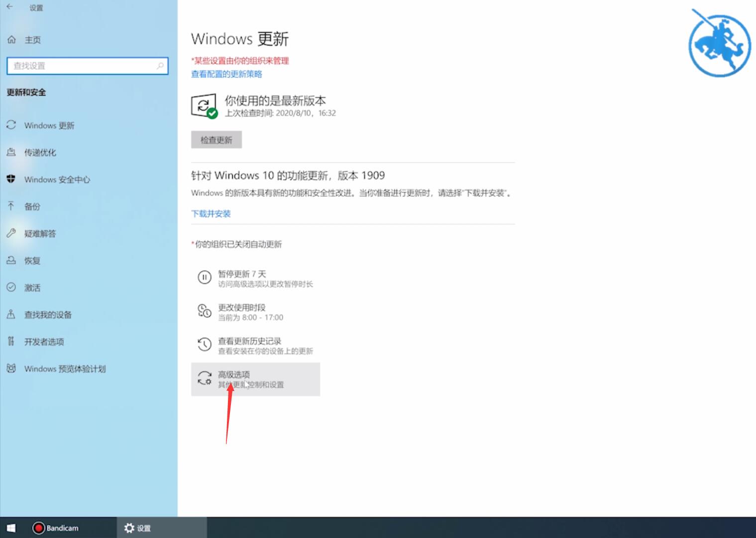
Task: Click the 查找我的设备 locator icon
Action: 11,314
